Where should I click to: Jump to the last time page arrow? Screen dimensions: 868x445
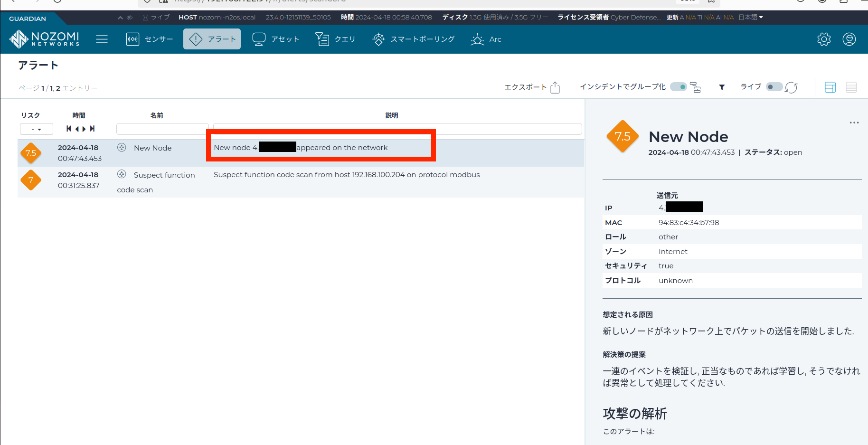[x=93, y=129]
